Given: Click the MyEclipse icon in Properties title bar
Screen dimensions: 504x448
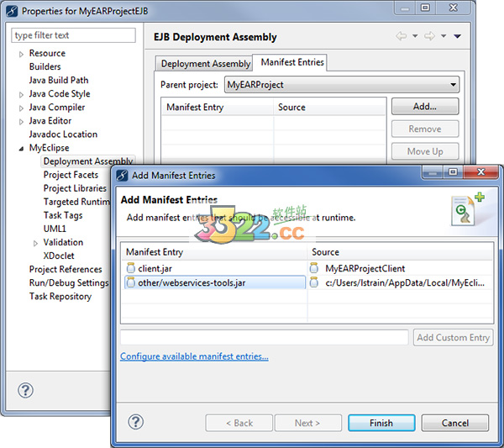Looking at the screenshot, I should (x=12, y=11).
